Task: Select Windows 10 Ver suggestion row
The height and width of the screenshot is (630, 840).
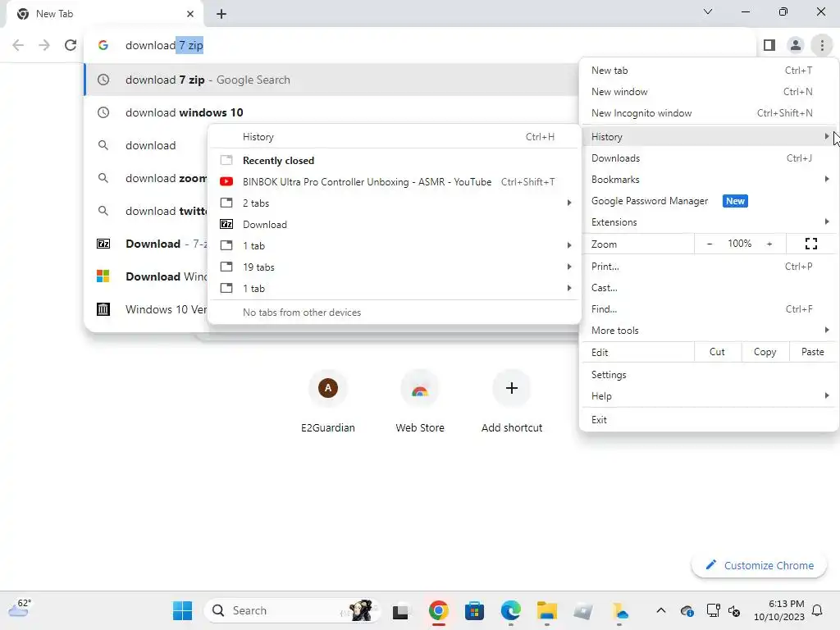Action: pos(146,309)
